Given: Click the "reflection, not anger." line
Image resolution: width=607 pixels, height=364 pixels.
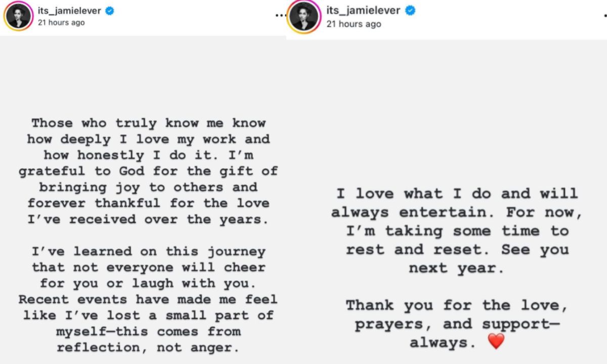Looking at the screenshot, I should point(148,348).
